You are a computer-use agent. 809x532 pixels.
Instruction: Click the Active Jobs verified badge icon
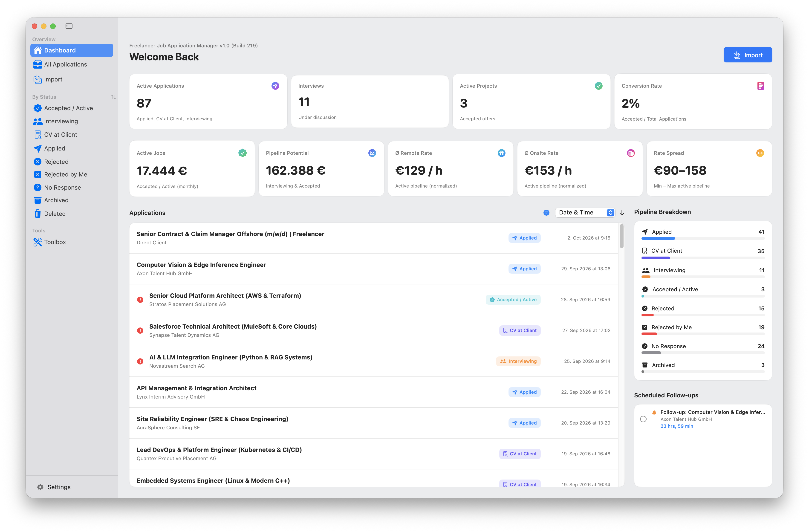[242, 153]
